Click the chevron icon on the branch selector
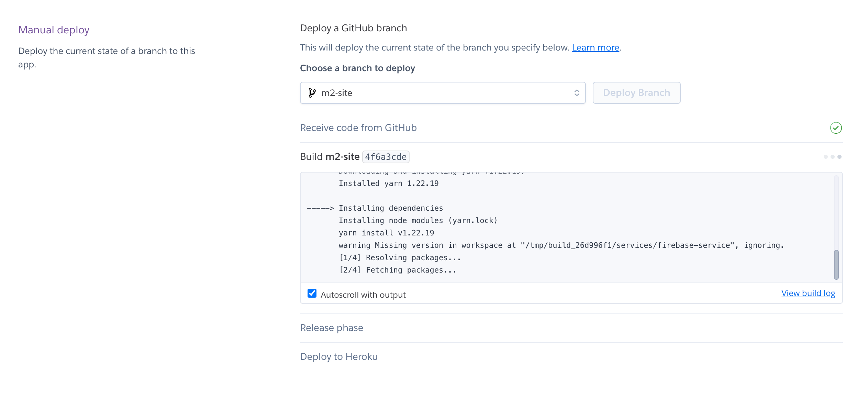The image size is (868, 409). tap(577, 93)
